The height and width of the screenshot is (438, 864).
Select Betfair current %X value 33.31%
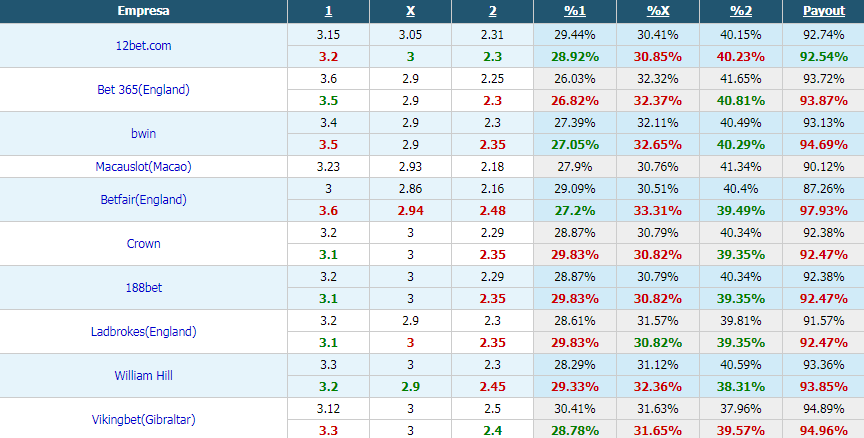point(658,211)
